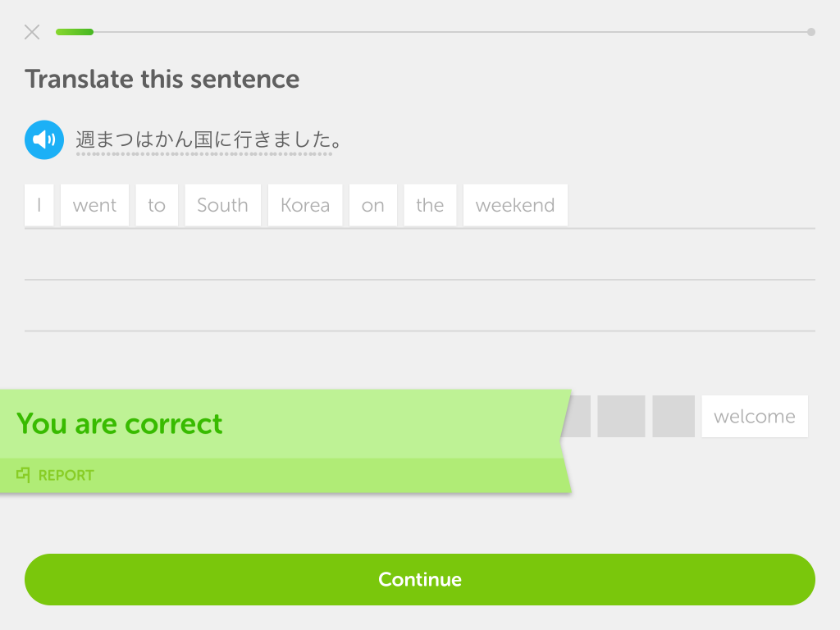840x630 pixels.
Task: Click the lesson progress bar's green segment
Action: (75, 32)
